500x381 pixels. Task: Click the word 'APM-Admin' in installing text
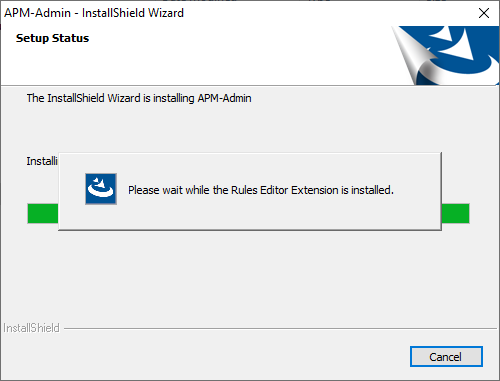[x=224, y=98]
